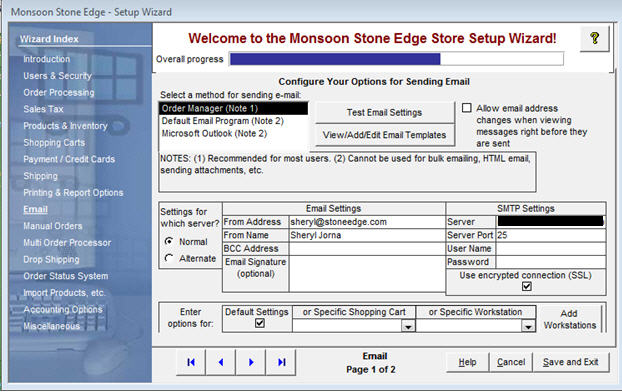Image resolution: width=622 pixels, height=392 pixels.
Task: Open Payment / Credit Cards section
Action: click(69, 159)
